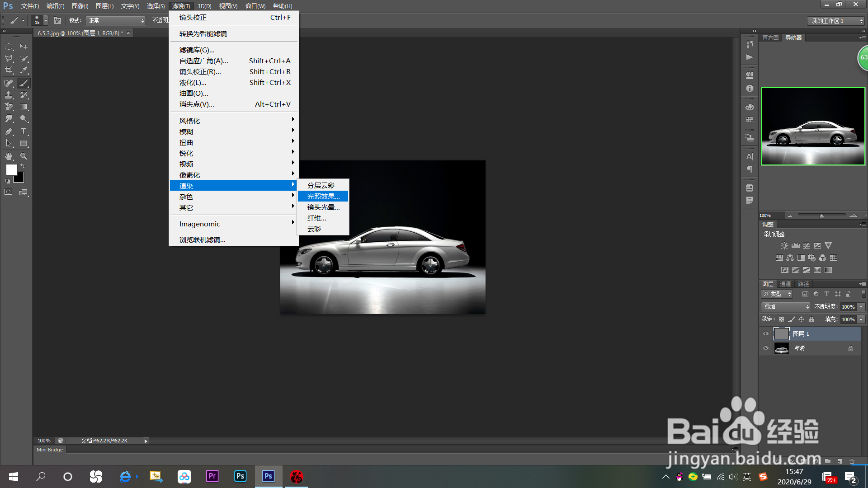Open the 叠加 blend mode dropdown

[x=786, y=307]
